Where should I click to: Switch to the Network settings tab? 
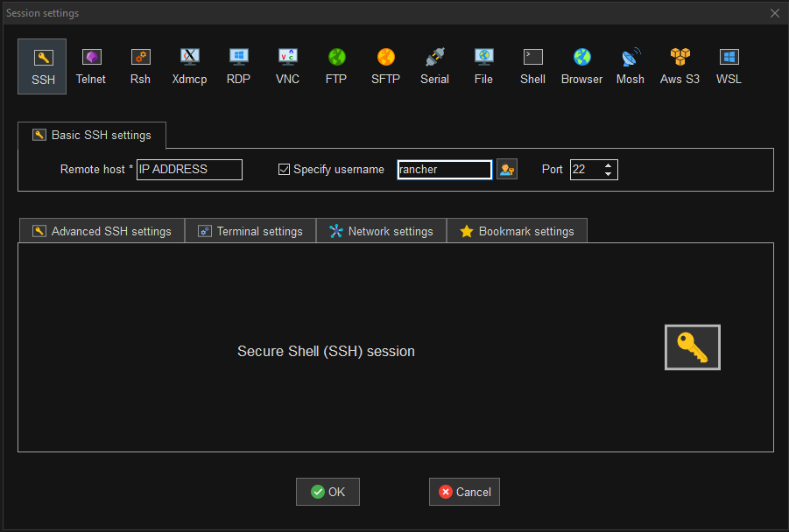pyautogui.click(x=381, y=230)
